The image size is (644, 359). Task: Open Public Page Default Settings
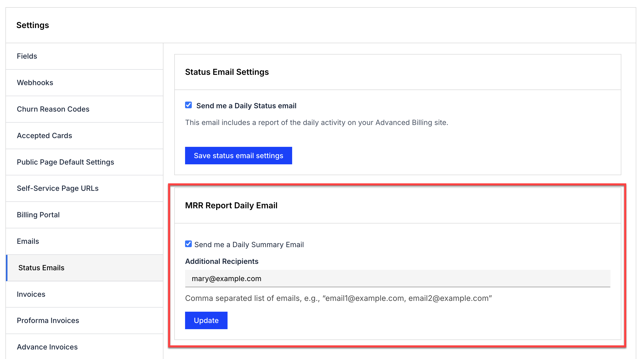point(84,162)
